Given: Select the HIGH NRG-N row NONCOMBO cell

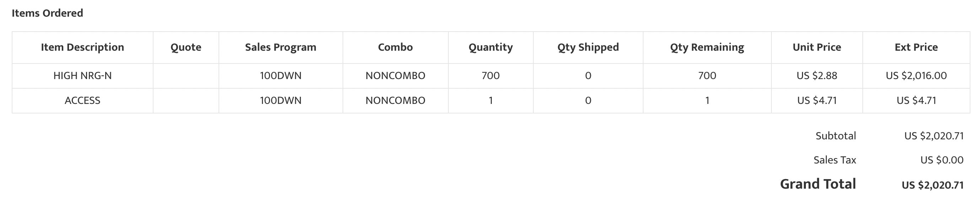Looking at the screenshot, I should (395, 76).
